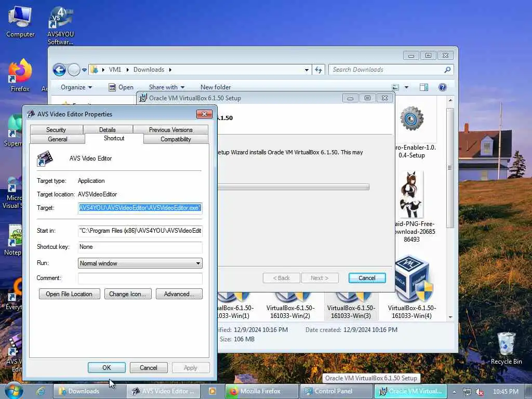This screenshot has height=399, width=532.
Task: Select VirtualBox-6.1.50-161033-Win(4) installer file
Action: click(x=412, y=288)
